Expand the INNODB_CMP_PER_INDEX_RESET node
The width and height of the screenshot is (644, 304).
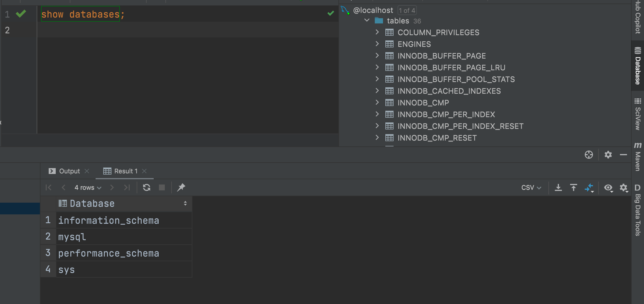[x=377, y=126]
